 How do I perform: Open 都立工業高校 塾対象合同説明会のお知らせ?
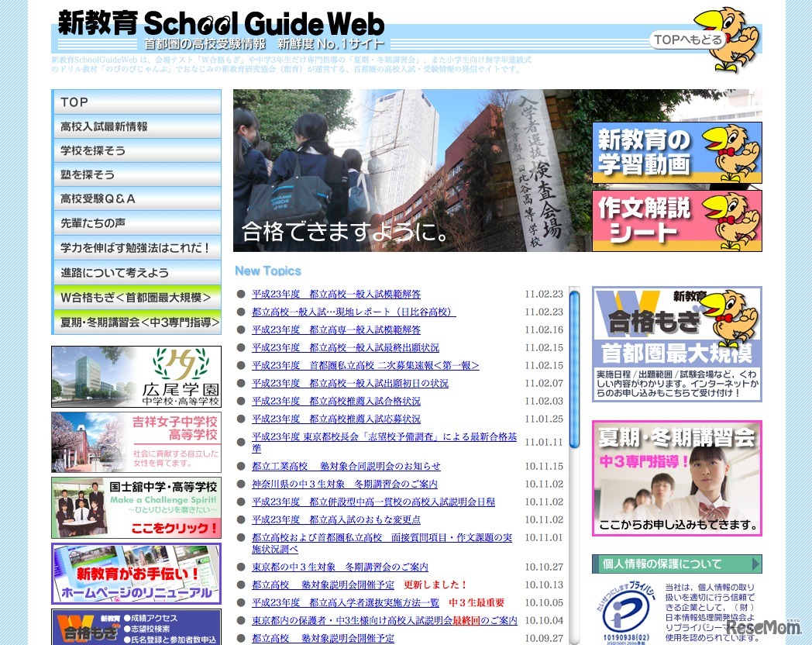[x=346, y=466]
